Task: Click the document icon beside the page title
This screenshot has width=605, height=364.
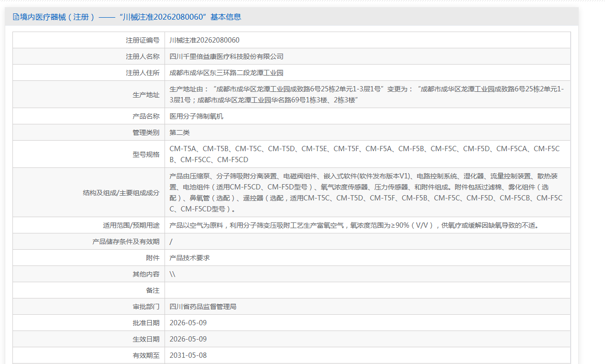Action: [x=16, y=17]
